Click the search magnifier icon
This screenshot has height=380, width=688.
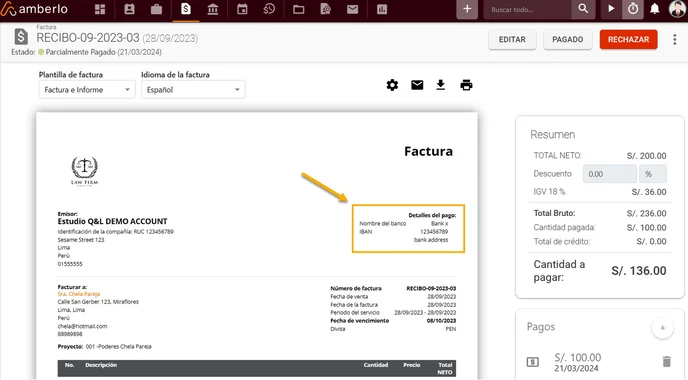tap(583, 9)
